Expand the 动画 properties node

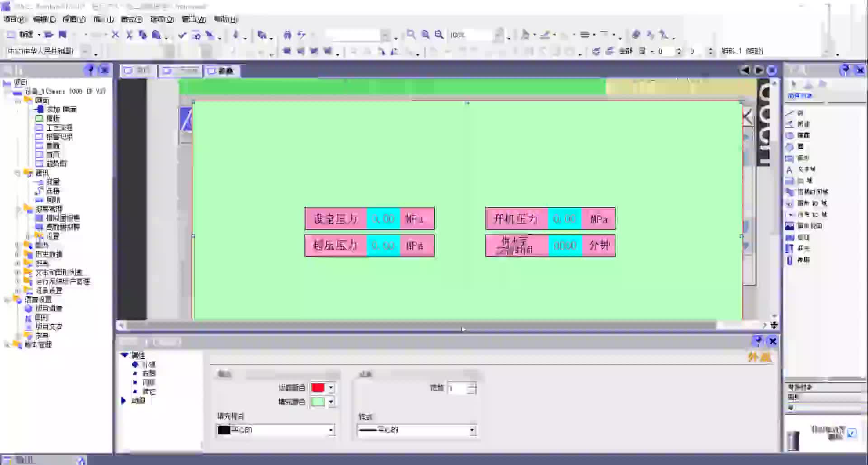(x=123, y=400)
